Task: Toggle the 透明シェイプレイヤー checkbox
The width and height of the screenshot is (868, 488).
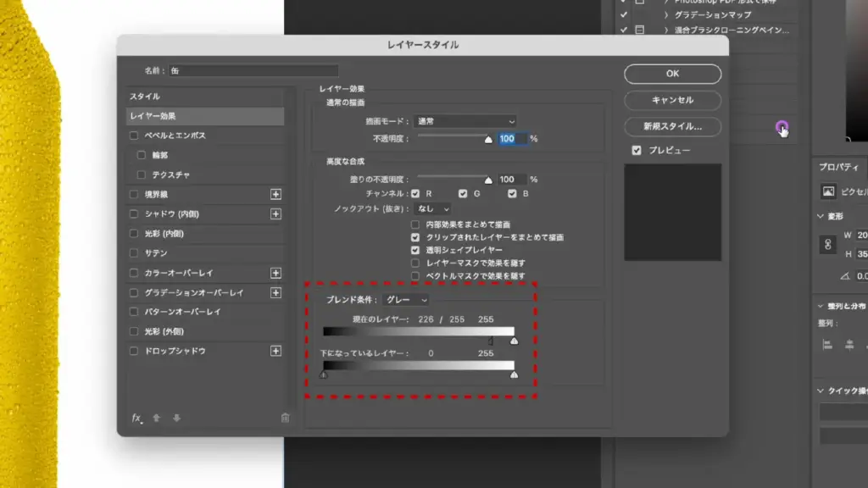Action: pos(415,251)
